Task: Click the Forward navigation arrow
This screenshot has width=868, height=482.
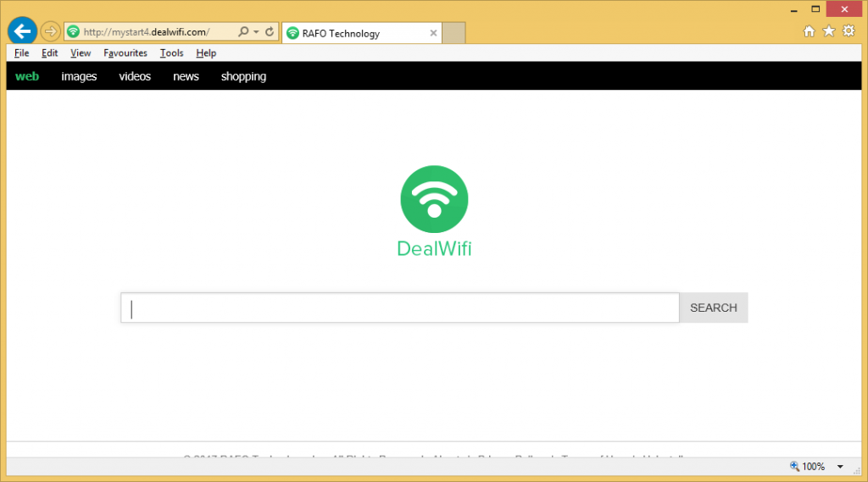Action: coord(50,32)
